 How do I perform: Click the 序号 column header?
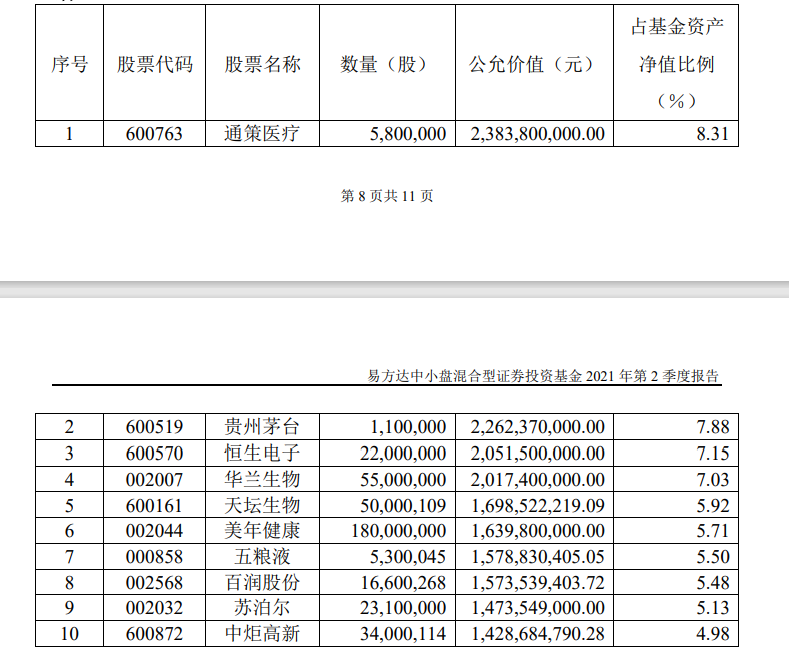[x=69, y=64]
